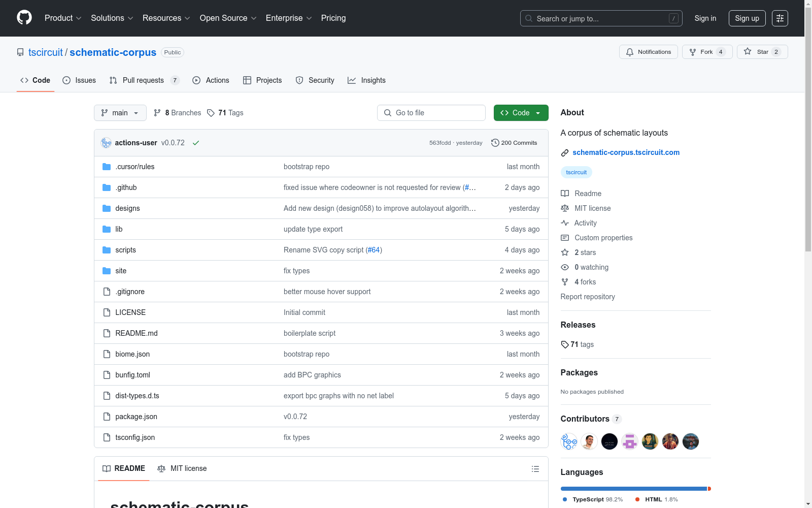Click the GitHub logo icon
This screenshot has height=508, width=812.
(24, 18)
